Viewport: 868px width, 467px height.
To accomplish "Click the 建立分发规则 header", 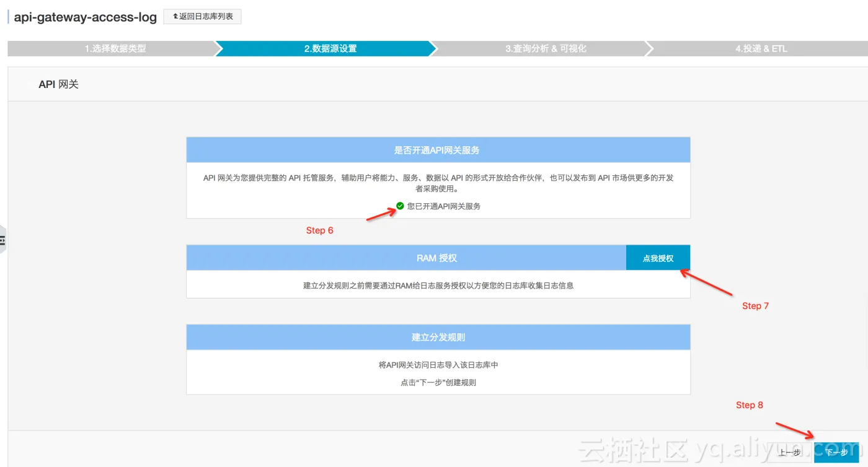I will 438,337.
